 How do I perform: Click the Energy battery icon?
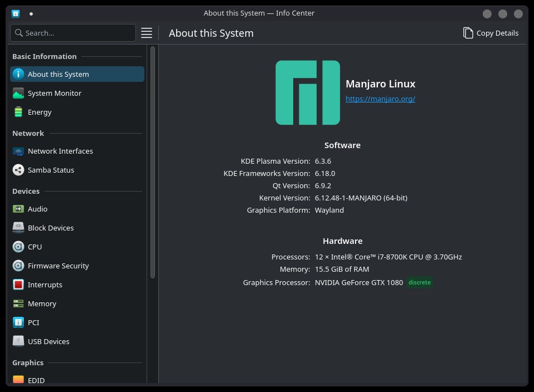[18, 112]
